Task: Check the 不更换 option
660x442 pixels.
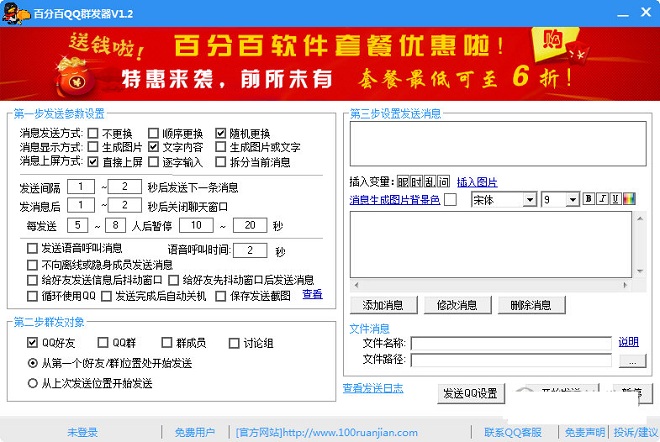Action: tap(93, 133)
